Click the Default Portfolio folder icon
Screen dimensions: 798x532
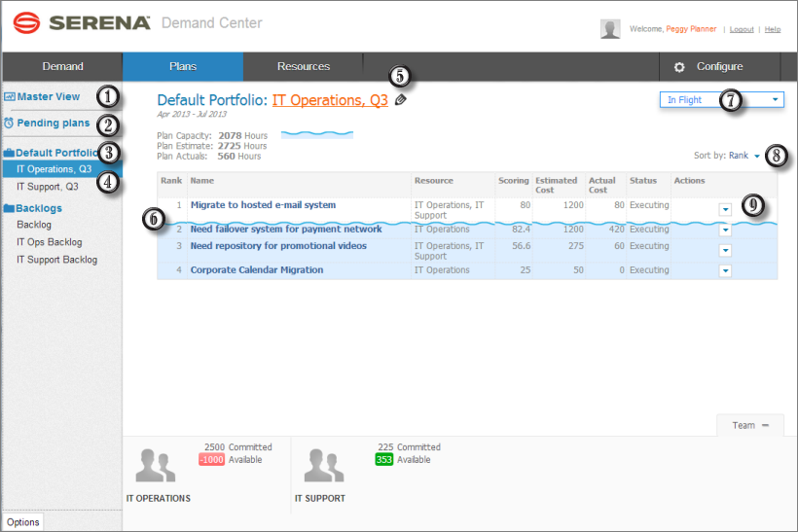9,154
